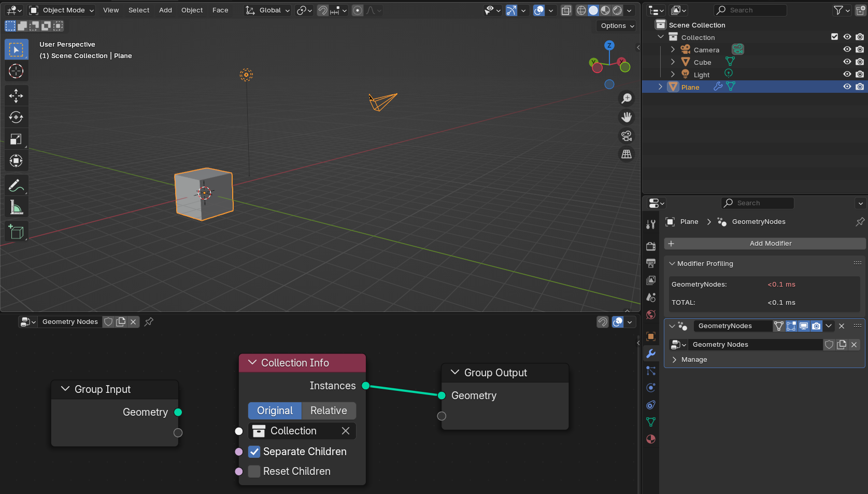Click the pan hand viewport gizmo
The image size is (868, 494).
(627, 117)
